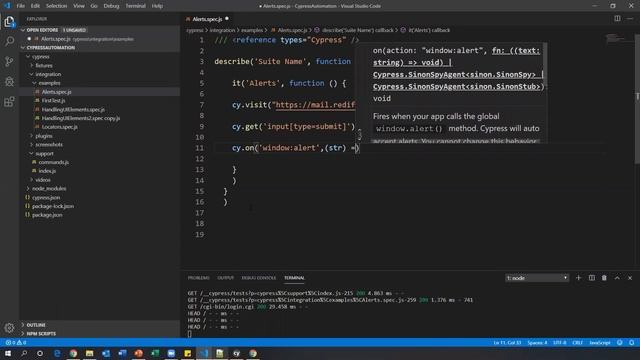Expand the node_modules folder
Screen dimensions: 640x360
point(49,189)
